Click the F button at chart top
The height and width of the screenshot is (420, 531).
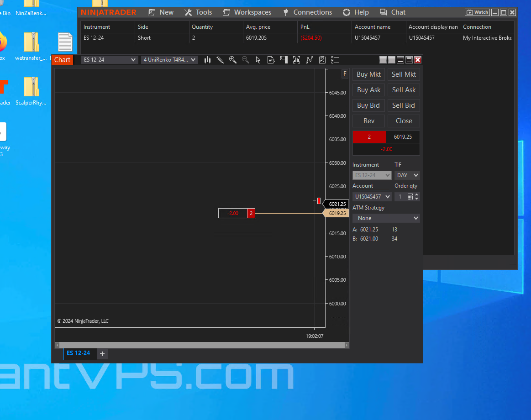tap(344, 74)
